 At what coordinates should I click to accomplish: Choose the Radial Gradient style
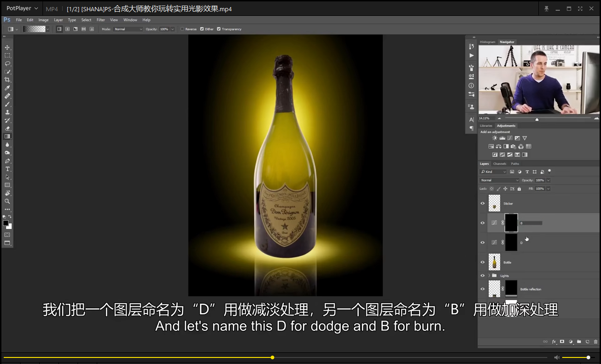(x=67, y=29)
